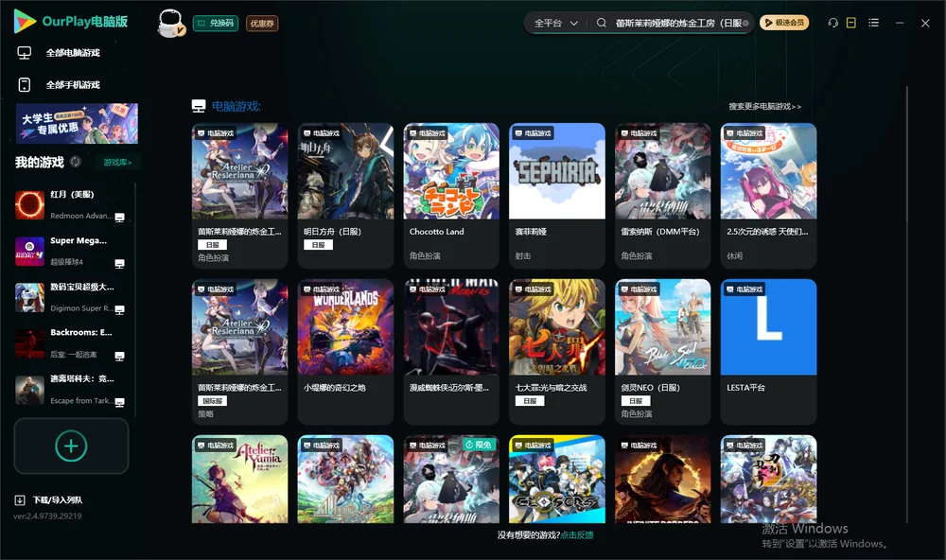Screen dimensions: 946x560
Task: Open 漫威蜘蛛侠:迈尔斯 card
Action: pos(451,352)
